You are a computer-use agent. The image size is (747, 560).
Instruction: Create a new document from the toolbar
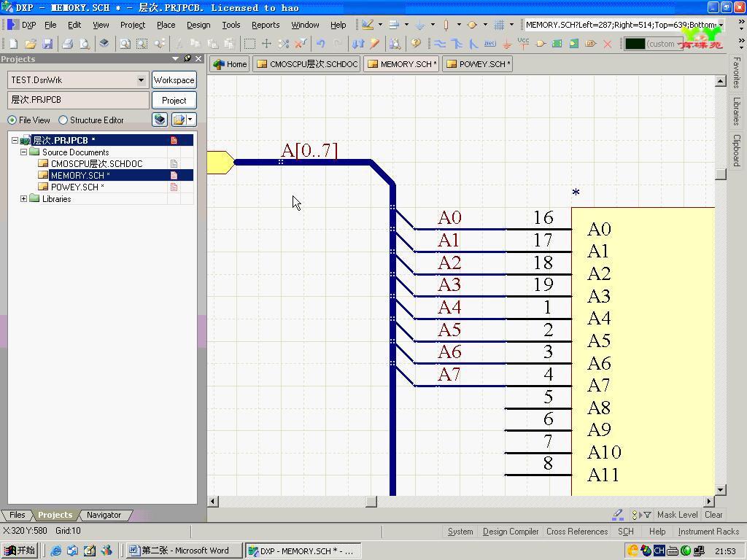tap(13, 44)
